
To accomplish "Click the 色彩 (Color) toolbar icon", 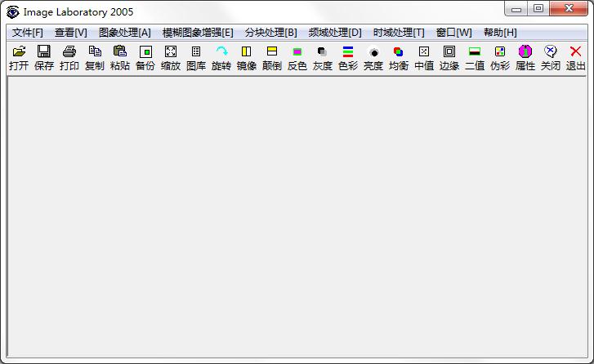I will tap(348, 51).
